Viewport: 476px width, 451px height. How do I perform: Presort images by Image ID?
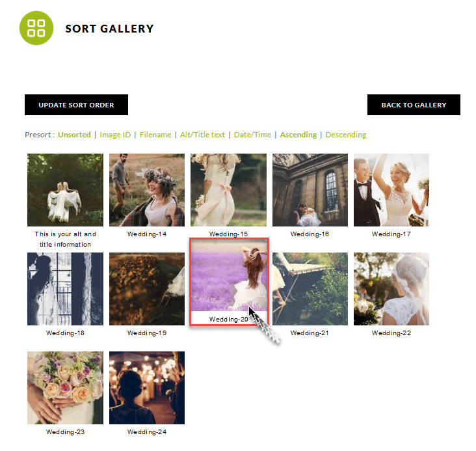pos(115,135)
